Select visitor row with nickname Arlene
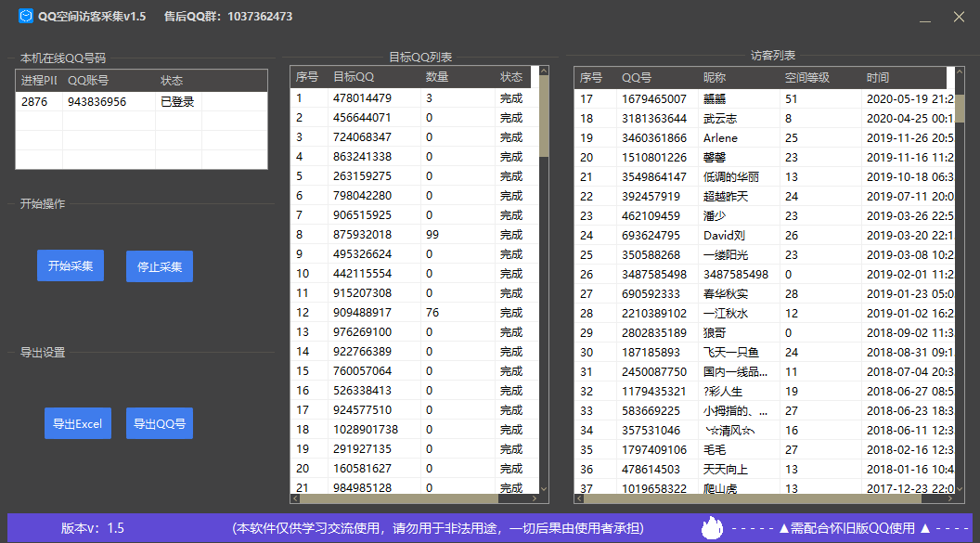This screenshot has height=543, width=980. click(720, 138)
